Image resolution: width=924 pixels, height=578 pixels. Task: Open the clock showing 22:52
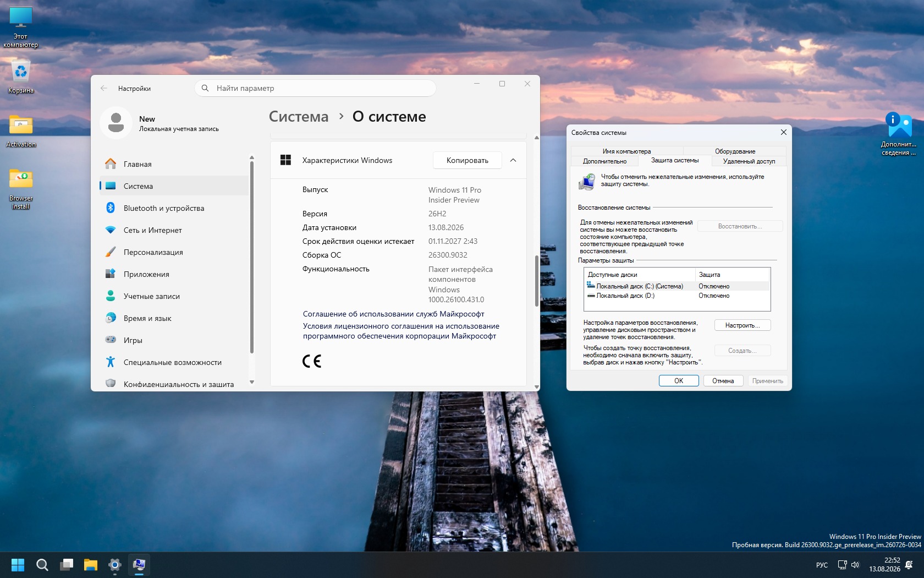[x=884, y=565]
